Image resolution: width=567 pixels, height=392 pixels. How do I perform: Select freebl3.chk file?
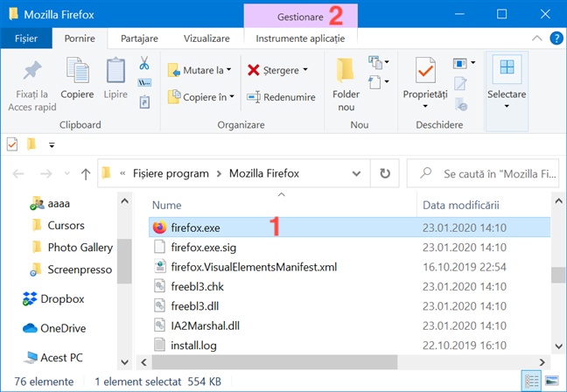pos(349,286)
